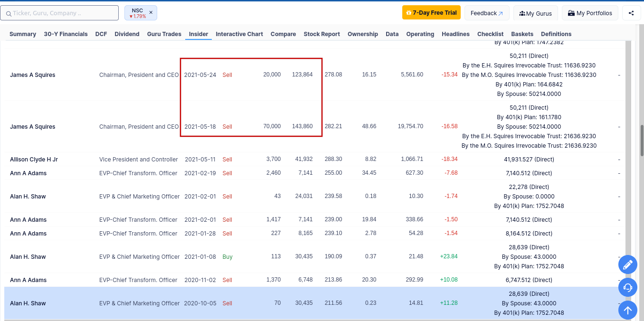
Task: Click the share icon button
Action: (x=631, y=13)
